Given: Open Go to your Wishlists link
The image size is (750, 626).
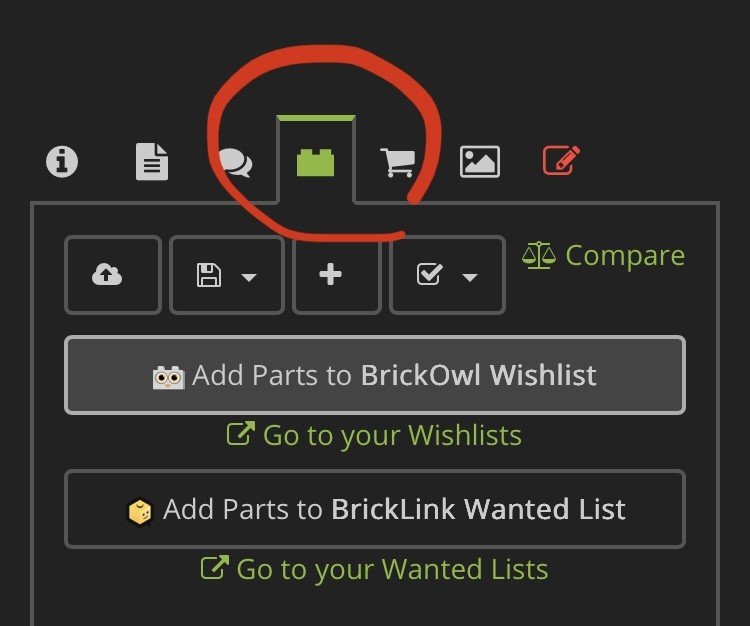Looking at the screenshot, I should (x=374, y=435).
